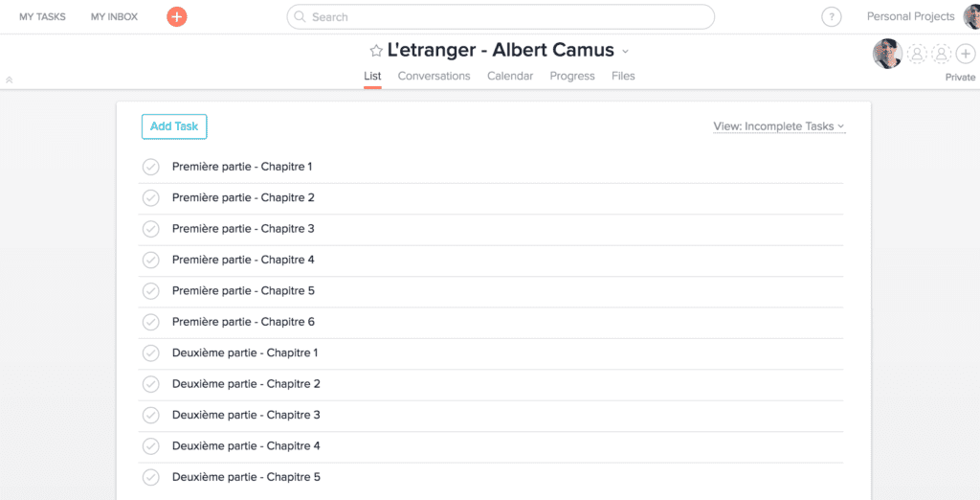Favorite the project with the star icon
Image resolution: width=980 pixels, height=500 pixels.
pyautogui.click(x=376, y=51)
